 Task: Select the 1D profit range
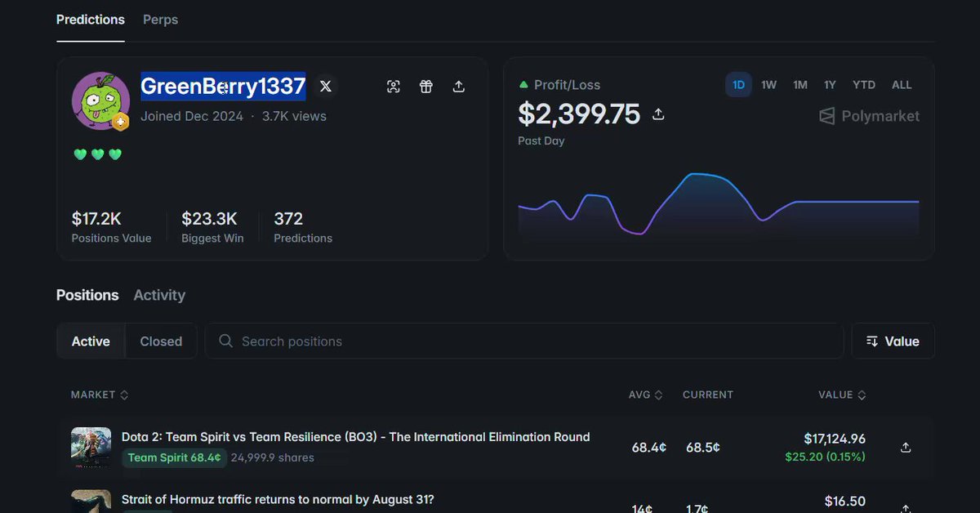[x=738, y=85]
